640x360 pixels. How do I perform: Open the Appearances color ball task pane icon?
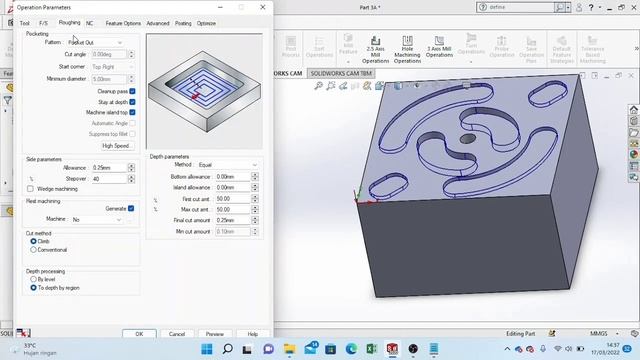tap(633, 155)
